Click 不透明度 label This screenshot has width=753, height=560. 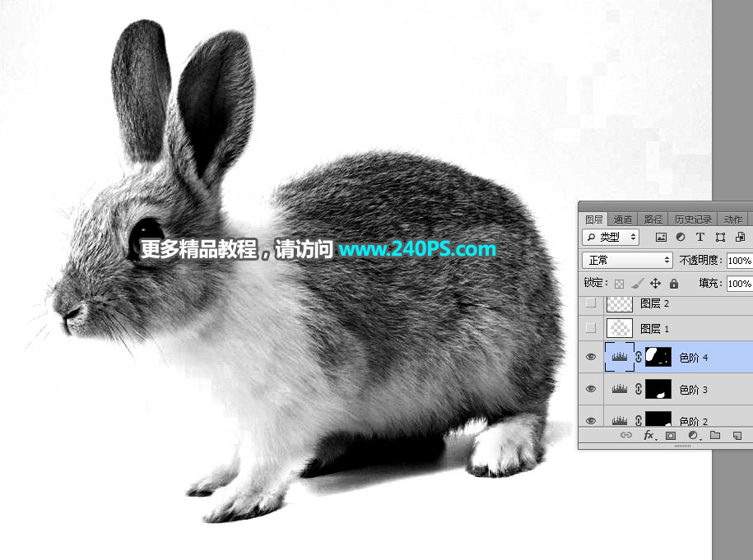(x=700, y=260)
